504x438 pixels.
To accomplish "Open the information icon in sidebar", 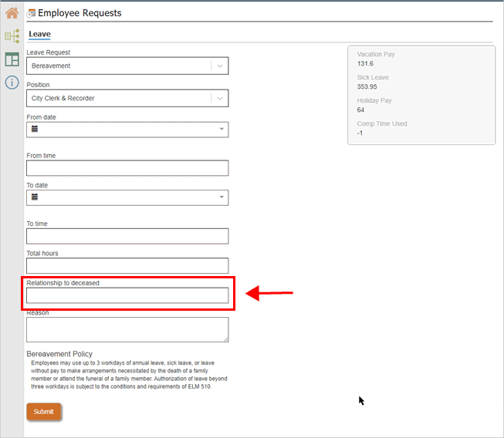I will (x=12, y=83).
